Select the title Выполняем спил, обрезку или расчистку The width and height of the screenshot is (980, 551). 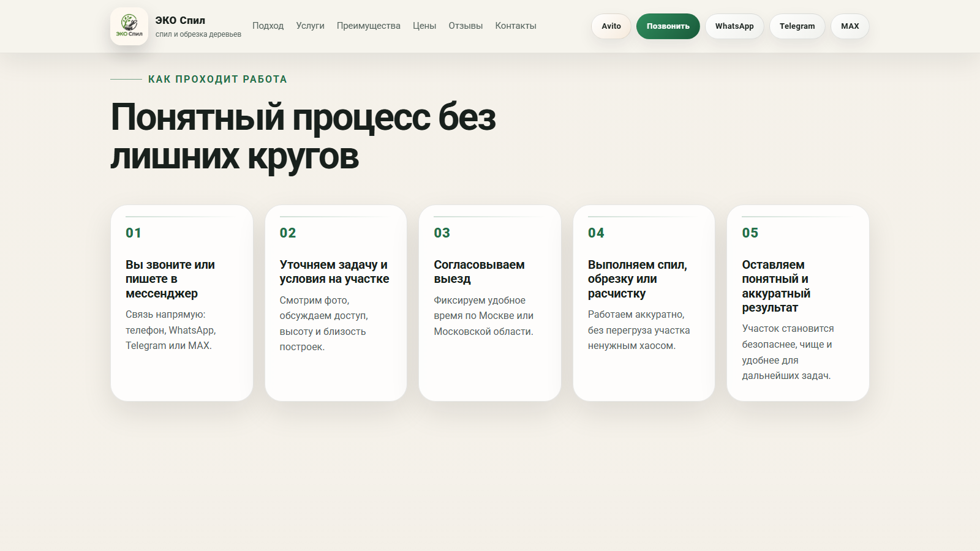point(638,279)
